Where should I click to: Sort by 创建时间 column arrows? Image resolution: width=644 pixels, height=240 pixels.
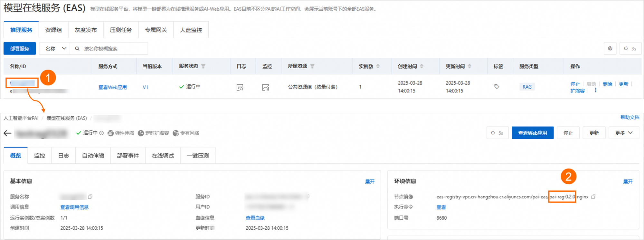click(x=422, y=66)
